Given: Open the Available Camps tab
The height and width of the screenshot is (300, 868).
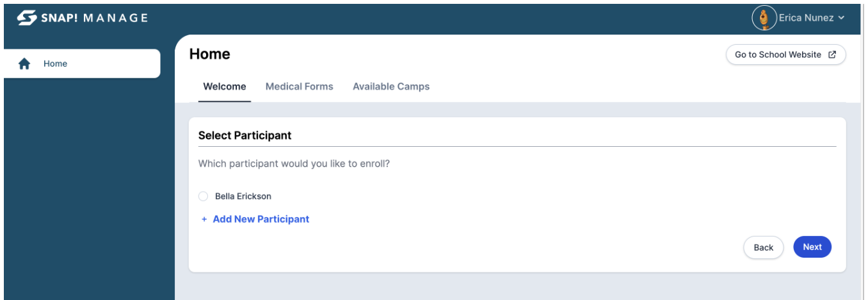Looking at the screenshot, I should (x=391, y=87).
